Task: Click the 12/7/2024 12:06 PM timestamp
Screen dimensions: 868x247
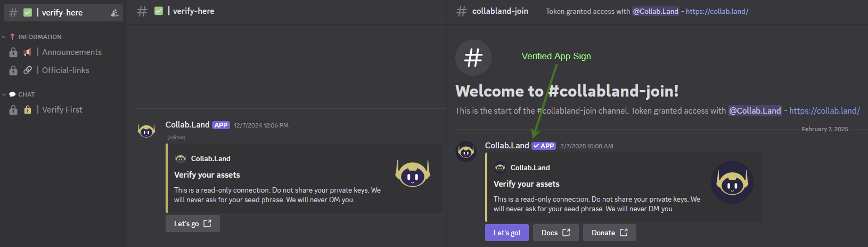Action: tap(261, 125)
